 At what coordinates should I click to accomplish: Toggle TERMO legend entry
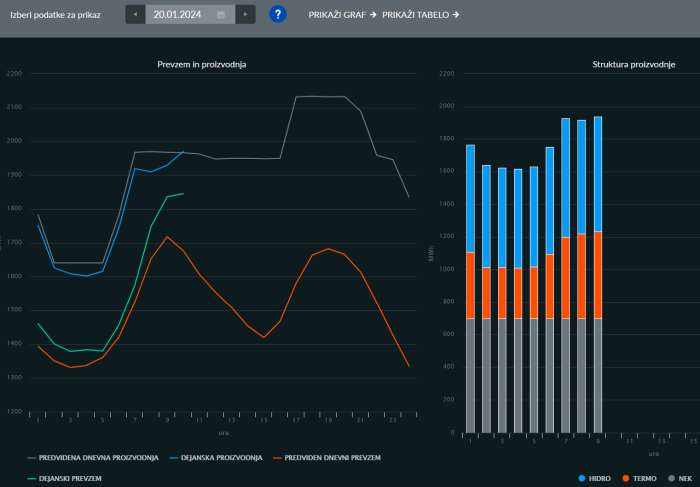pos(639,479)
